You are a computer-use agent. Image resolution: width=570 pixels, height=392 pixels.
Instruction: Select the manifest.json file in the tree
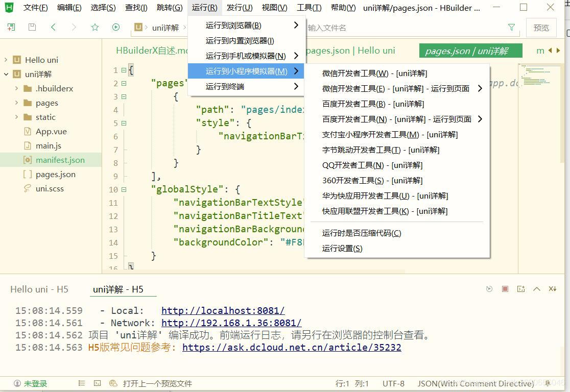pos(51,160)
